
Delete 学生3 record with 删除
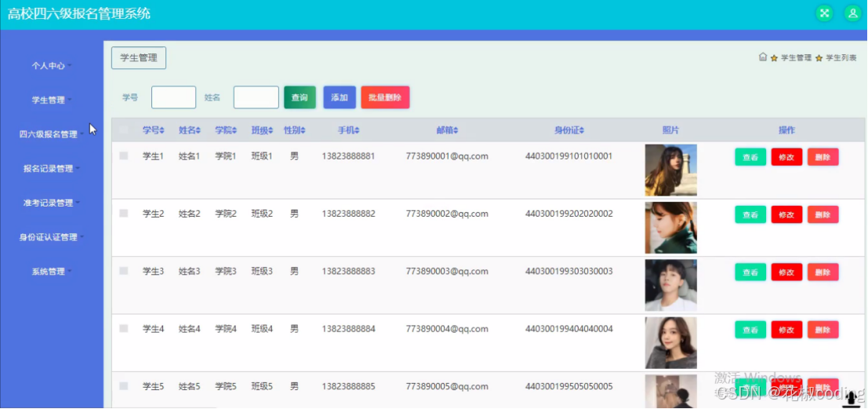pos(823,272)
